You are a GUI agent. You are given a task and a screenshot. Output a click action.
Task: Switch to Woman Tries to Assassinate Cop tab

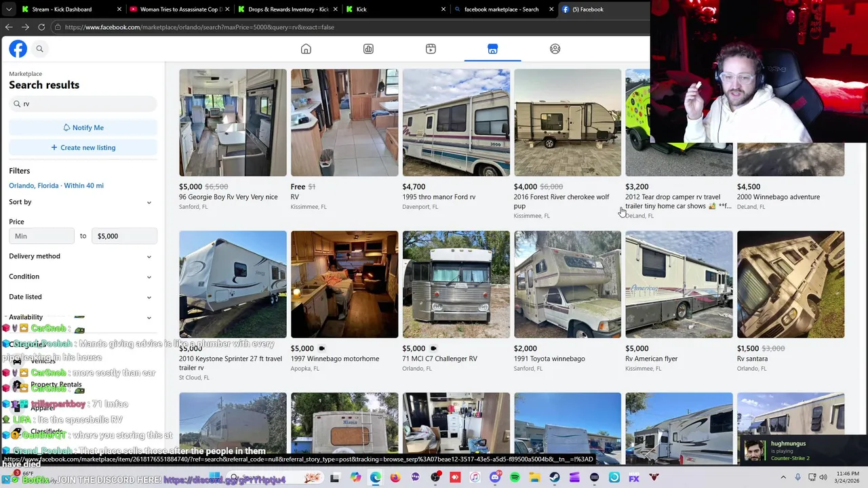coord(179,9)
